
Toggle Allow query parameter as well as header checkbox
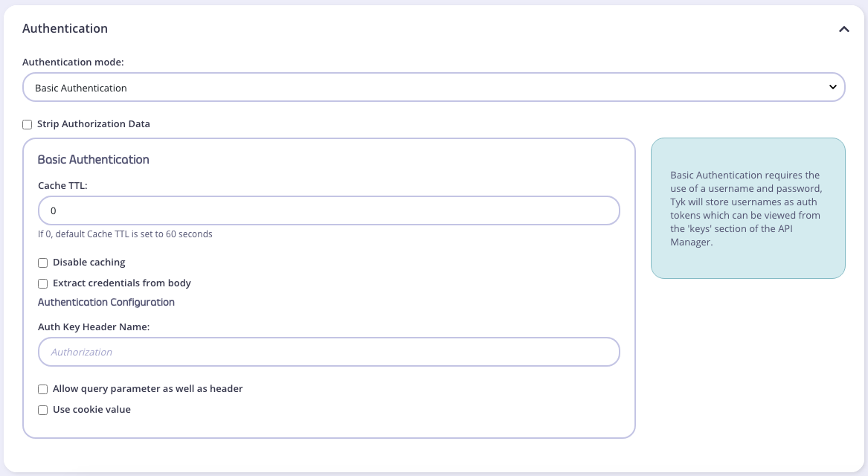(43, 389)
